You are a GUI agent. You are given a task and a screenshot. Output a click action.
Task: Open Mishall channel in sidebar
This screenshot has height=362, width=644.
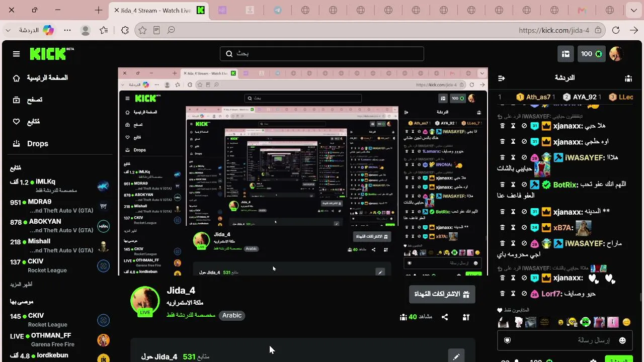[59, 246]
